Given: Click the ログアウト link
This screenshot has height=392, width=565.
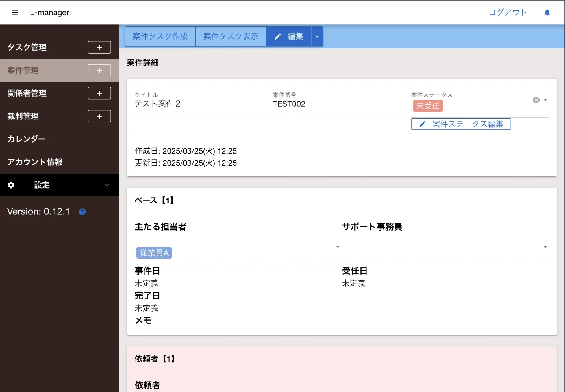Looking at the screenshot, I should pos(508,12).
